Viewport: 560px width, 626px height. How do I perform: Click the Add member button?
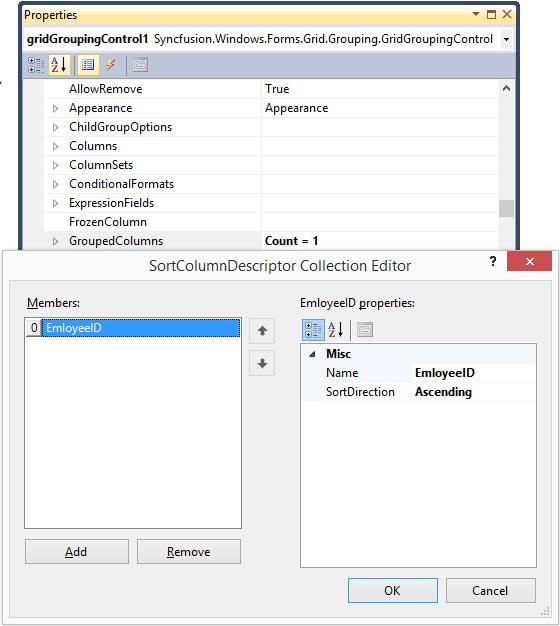(x=77, y=552)
